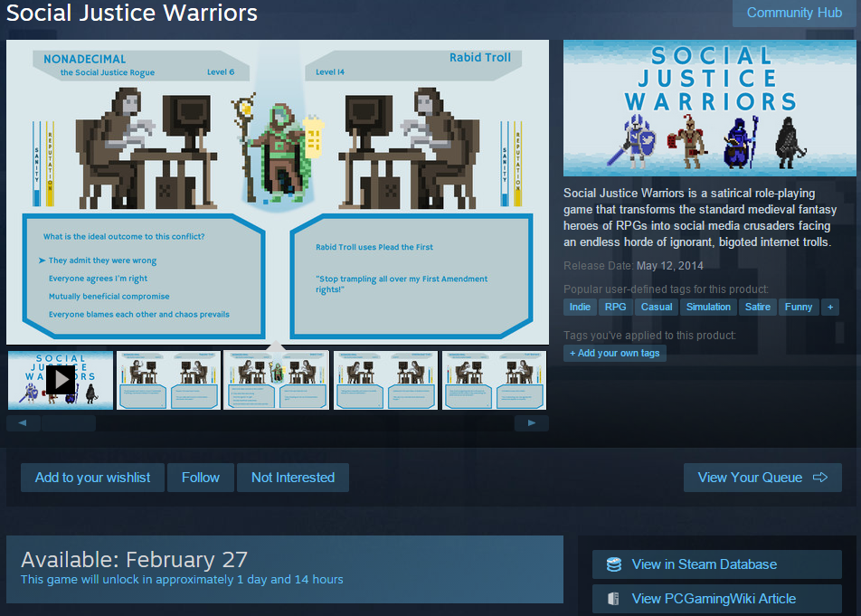Click 'Tags you've applied to this product' label
Image resolution: width=861 pixels, height=616 pixels.
coord(649,336)
